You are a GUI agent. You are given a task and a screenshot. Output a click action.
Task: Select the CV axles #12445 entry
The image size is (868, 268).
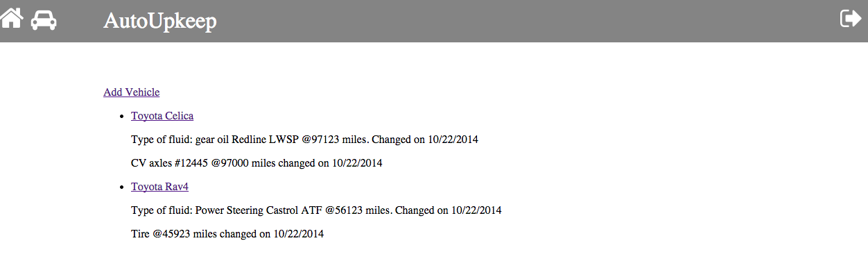257,163
